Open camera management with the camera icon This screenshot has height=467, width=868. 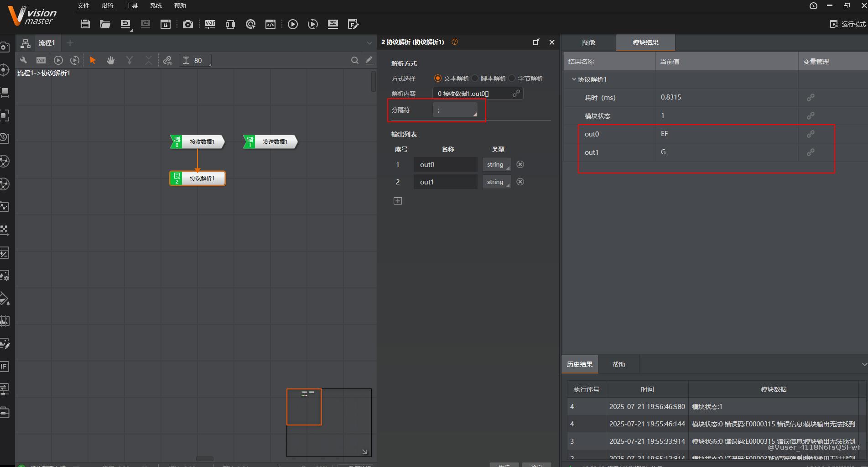(x=187, y=24)
